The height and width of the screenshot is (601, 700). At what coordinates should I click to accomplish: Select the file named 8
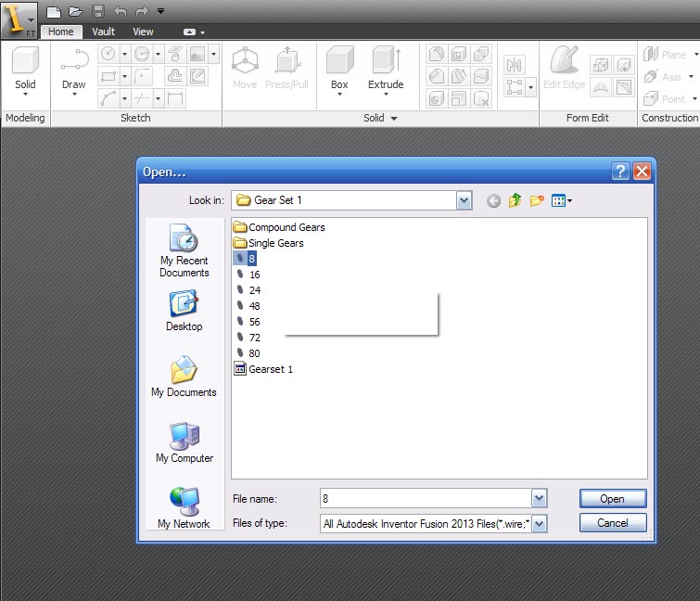pyautogui.click(x=245, y=259)
